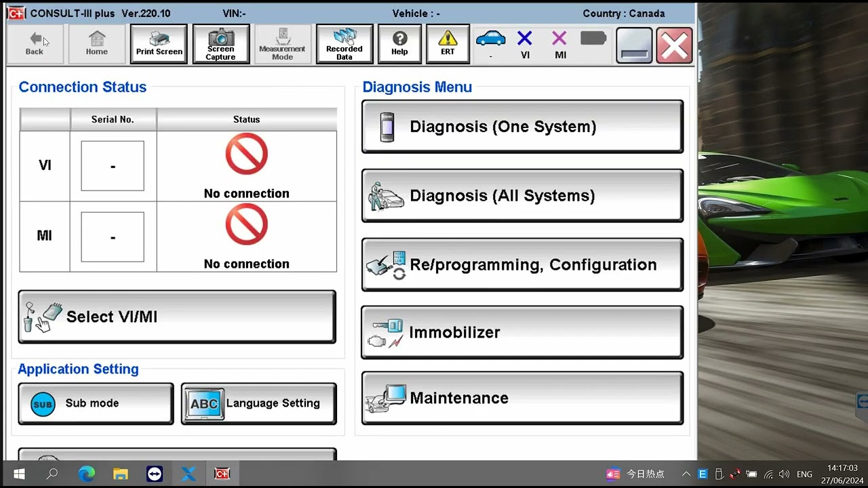Show hidden system tray icons

pyautogui.click(x=686, y=474)
